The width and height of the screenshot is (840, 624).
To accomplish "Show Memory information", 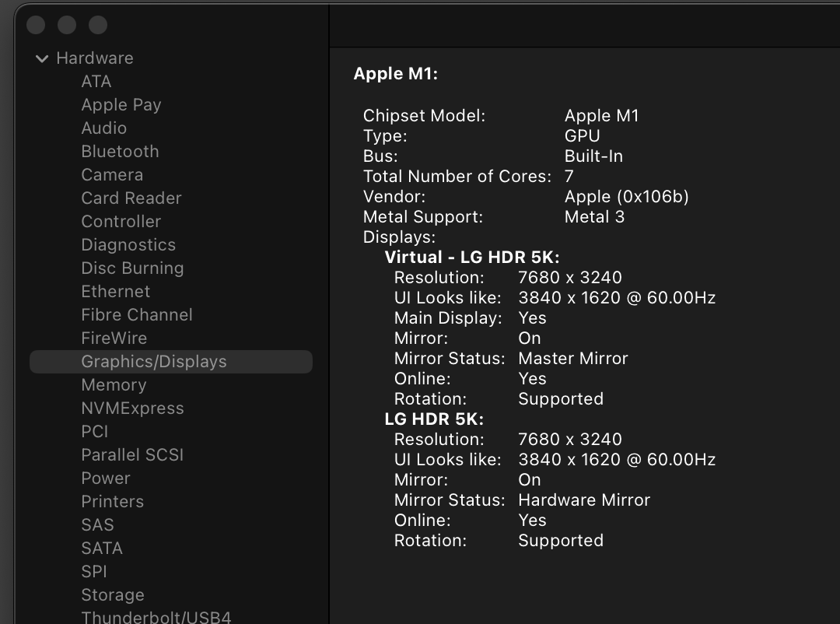I will coord(114,385).
